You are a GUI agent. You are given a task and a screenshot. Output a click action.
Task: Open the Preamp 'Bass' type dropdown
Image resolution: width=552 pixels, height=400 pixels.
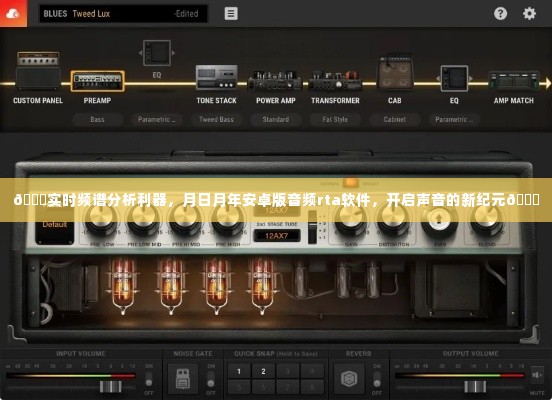[x=98, y=119]
